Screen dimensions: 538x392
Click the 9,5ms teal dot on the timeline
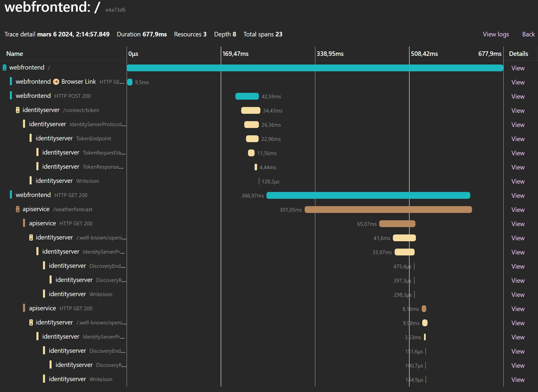point(130,82)
